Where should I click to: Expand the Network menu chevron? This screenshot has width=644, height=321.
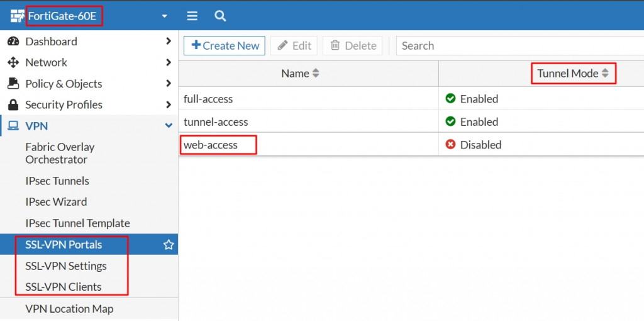click(169, 62)
